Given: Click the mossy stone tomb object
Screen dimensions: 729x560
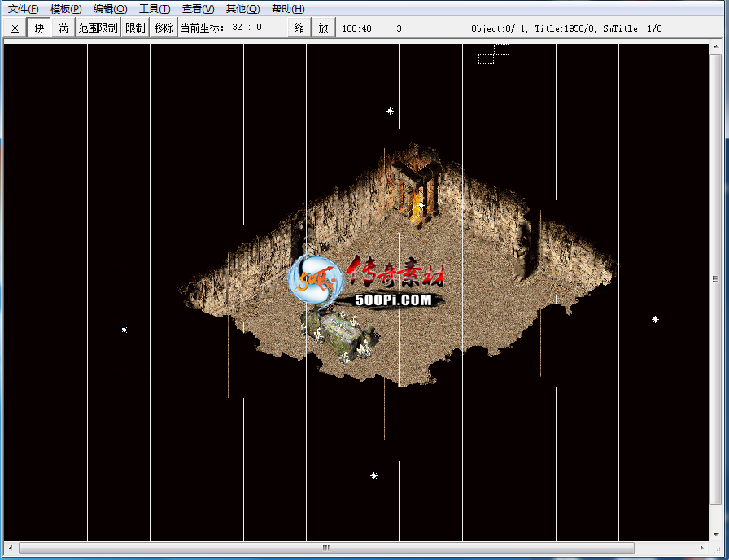Looking at the screenshot, I should click(x=339, y=335).
